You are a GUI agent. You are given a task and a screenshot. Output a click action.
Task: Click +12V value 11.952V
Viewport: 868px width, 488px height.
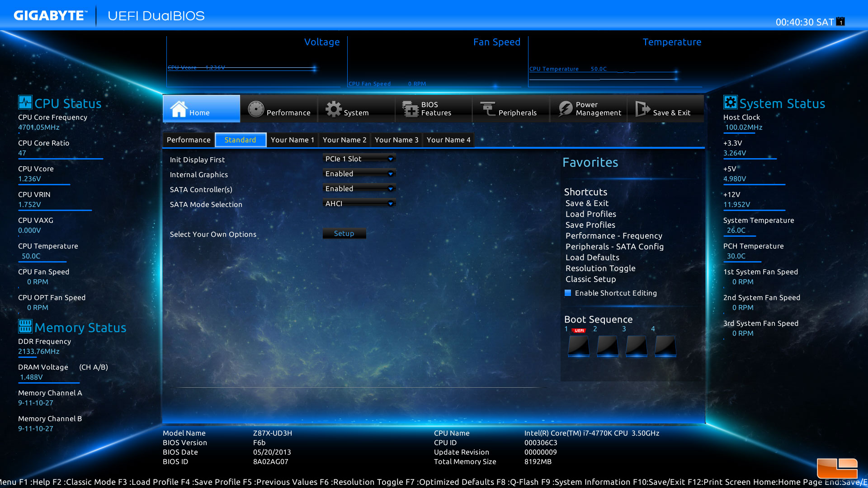coord(737,205)
